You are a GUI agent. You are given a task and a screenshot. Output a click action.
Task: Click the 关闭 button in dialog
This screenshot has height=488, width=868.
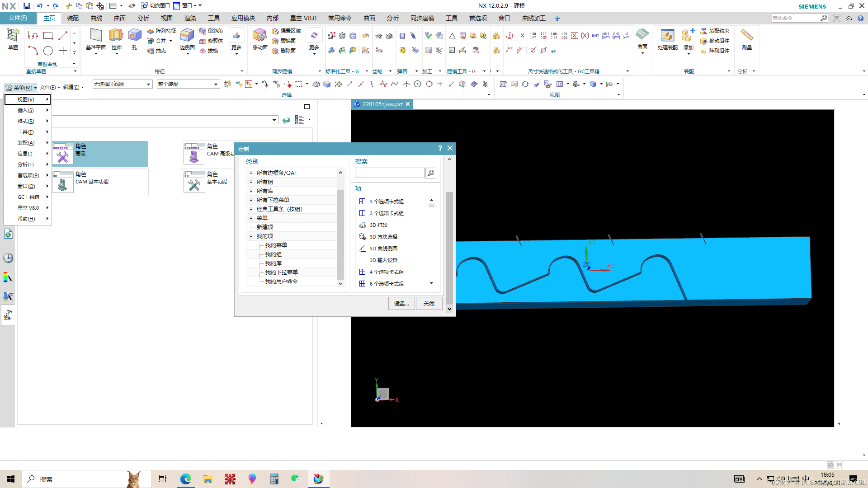pos(429,303)
